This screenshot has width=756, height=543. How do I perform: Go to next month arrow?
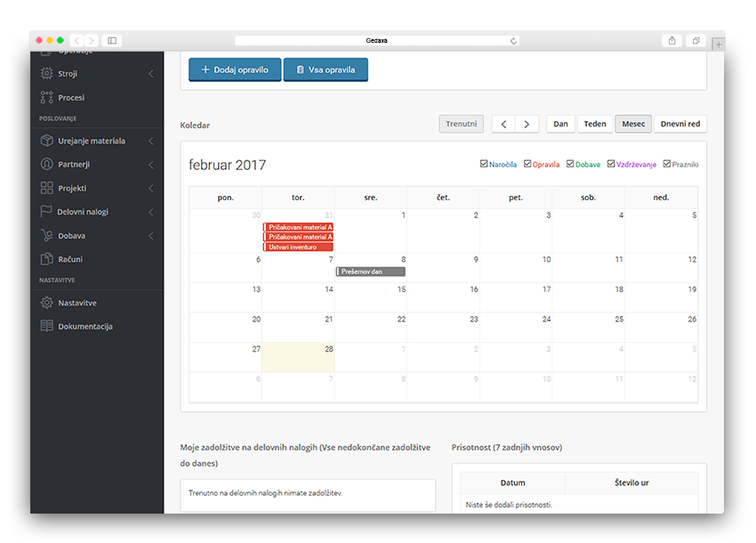pos(527,125)
